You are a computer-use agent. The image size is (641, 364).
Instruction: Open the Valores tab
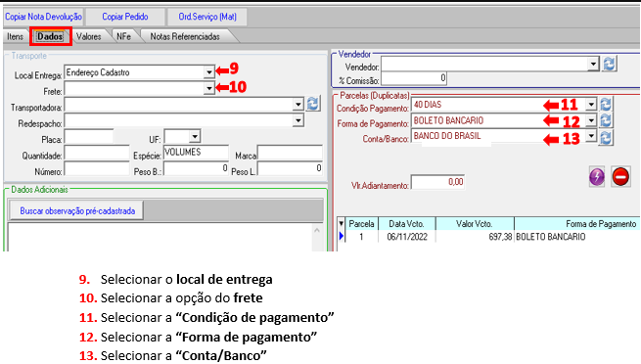89,36
